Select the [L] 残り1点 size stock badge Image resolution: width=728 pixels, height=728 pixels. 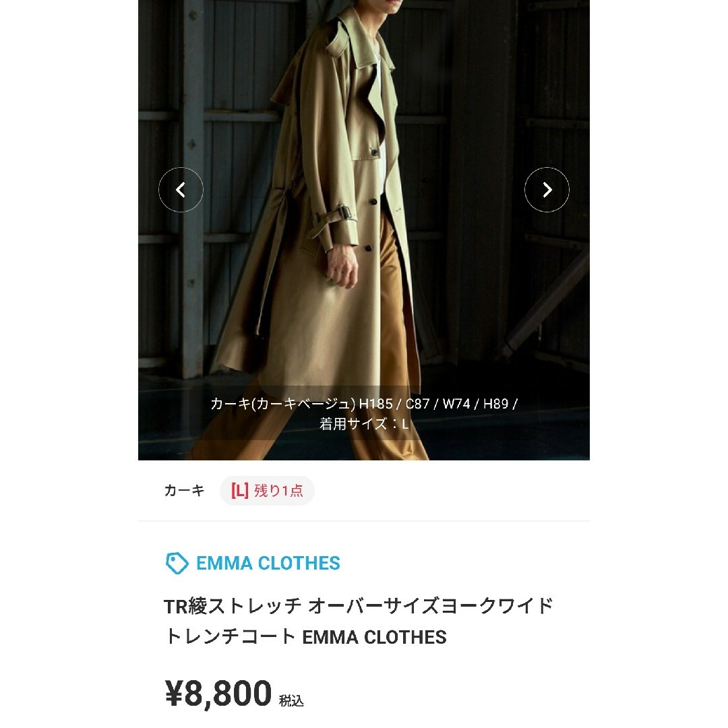[267, 490]
